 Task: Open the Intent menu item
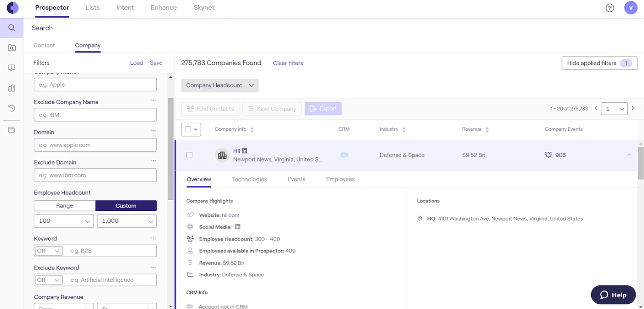tap(125, 7)
